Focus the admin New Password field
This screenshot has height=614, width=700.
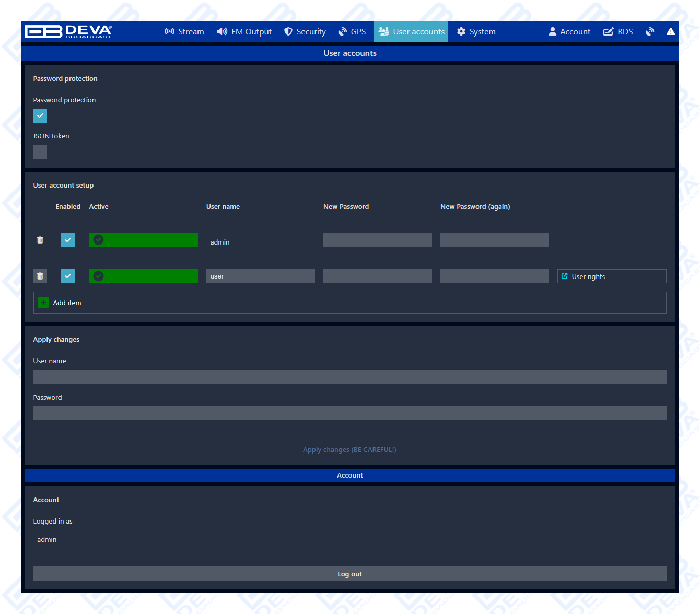coord(377,240)
